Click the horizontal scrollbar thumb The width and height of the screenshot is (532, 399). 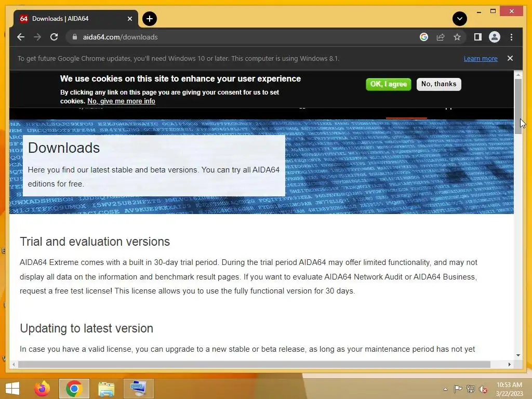(254, 364)
